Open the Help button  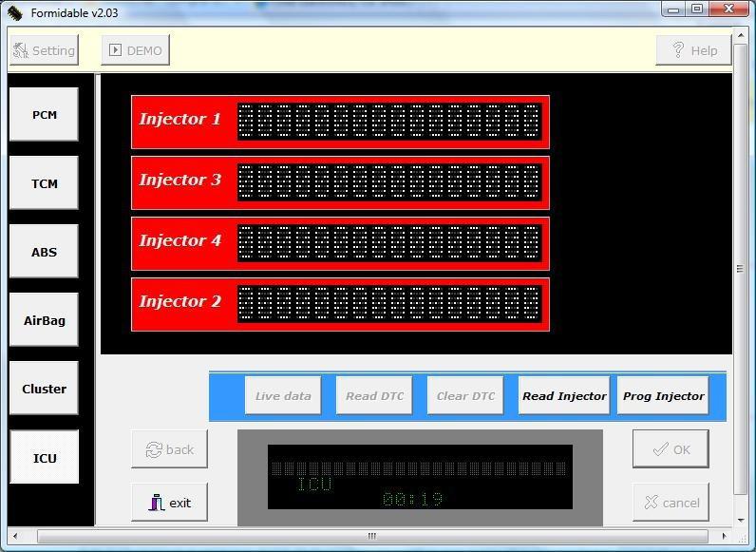coord(693,50)
